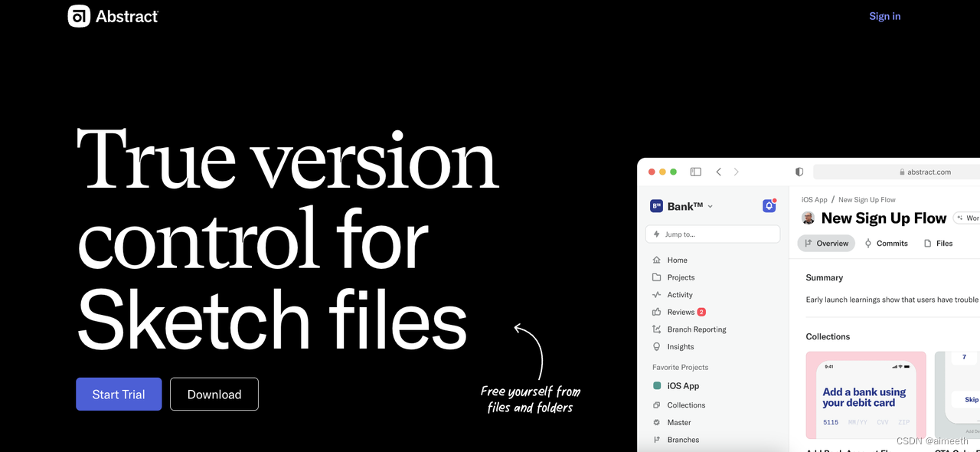980x452 pixels.
Task: Go back with the browser back arrow
Action: pyautogui.click(x=719, y=172)
